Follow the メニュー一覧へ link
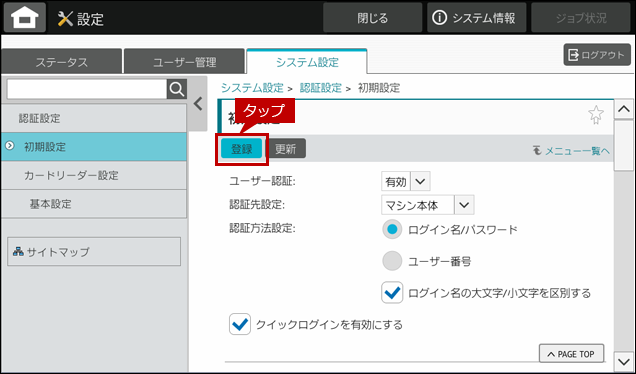The height and width of the screenshot is (374, 636). tap(572, 151)
